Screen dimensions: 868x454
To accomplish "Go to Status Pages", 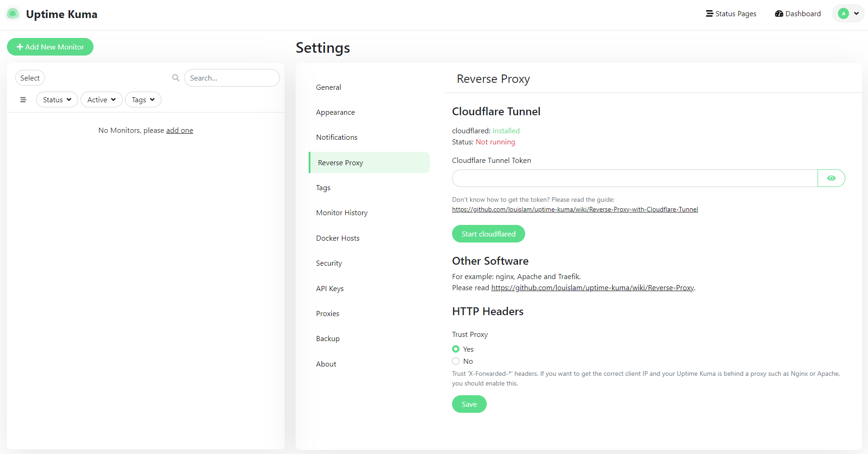I will point(731,14).
